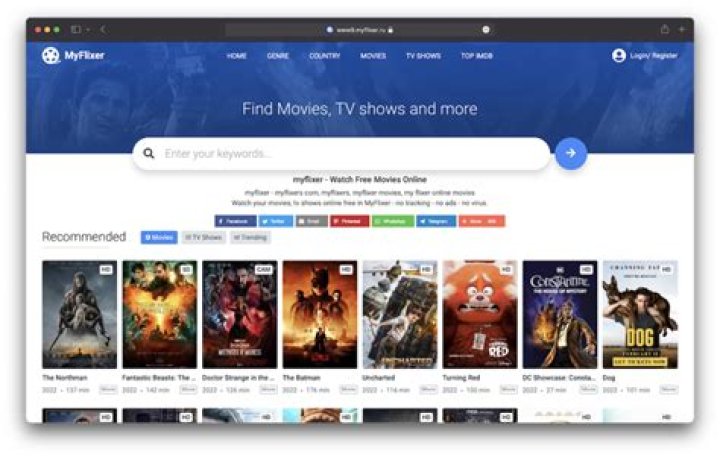720x457 pixels.
Task: Open the Safari sidebar icon
Action: point(76,30)
